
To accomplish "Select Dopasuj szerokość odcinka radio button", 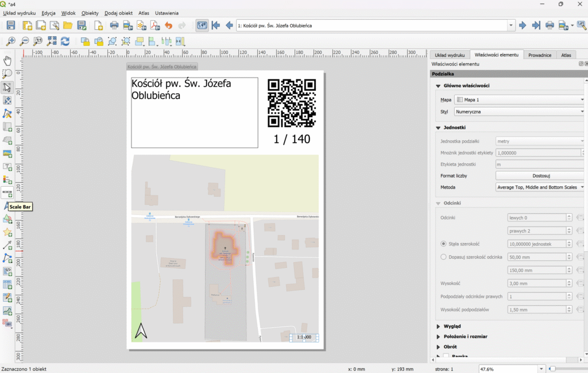I will click(443, 257).
